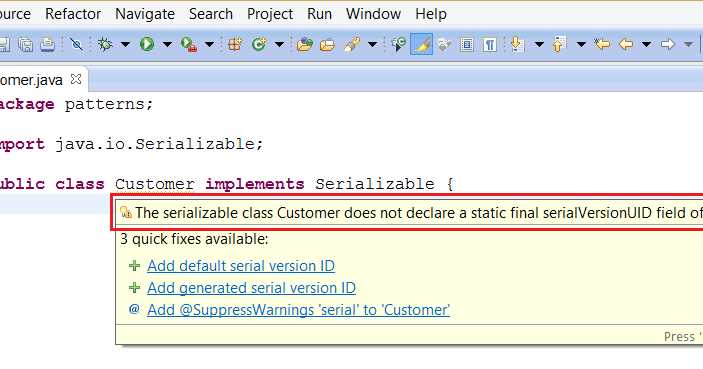Open the Next Annotation dropdown arrow
The height and width of the screenshot is (369, 703).
pos(539,44)
